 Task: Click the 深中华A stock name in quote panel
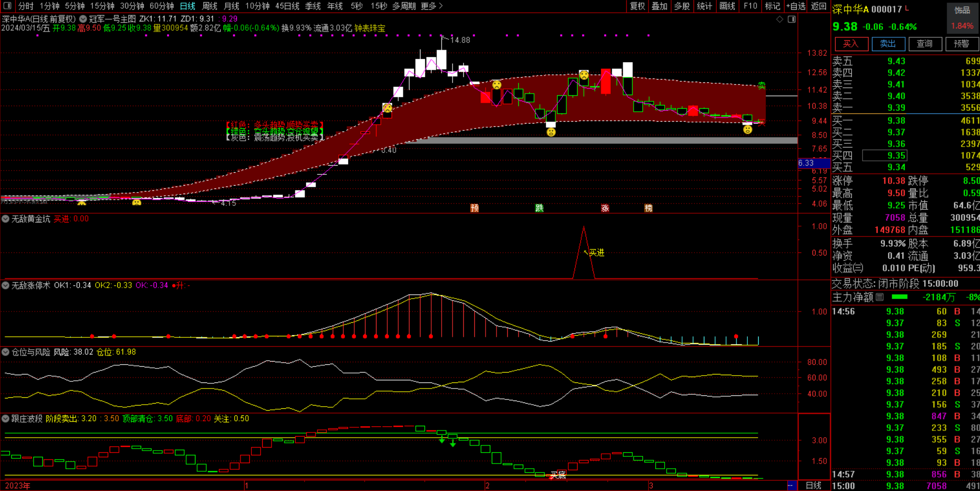[850, 9]
